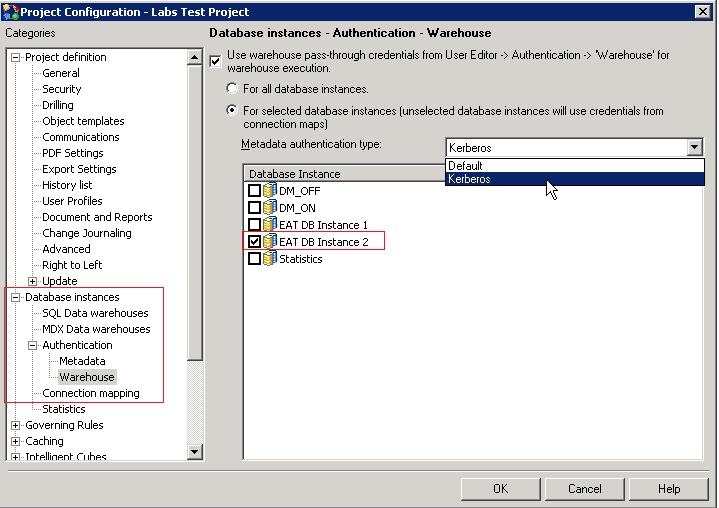Open the Metadata authentication type dropdown arrow
This screenshot has height=508, width=719.
click(694, 148)
